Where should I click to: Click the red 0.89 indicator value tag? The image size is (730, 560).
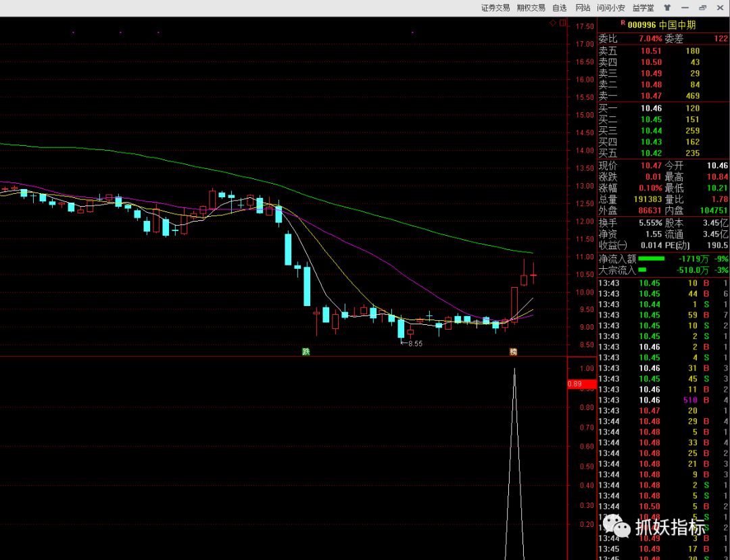tap(582, 384)
